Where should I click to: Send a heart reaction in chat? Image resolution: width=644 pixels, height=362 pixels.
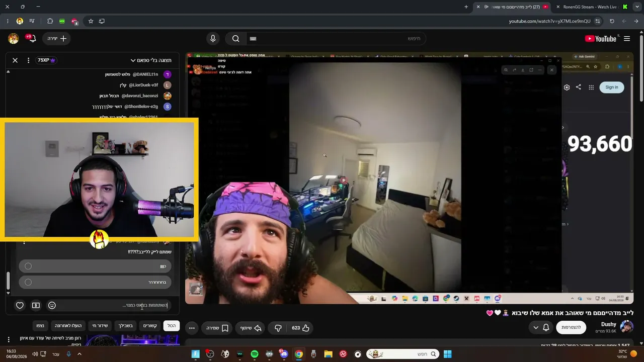(x=20, y=305)
